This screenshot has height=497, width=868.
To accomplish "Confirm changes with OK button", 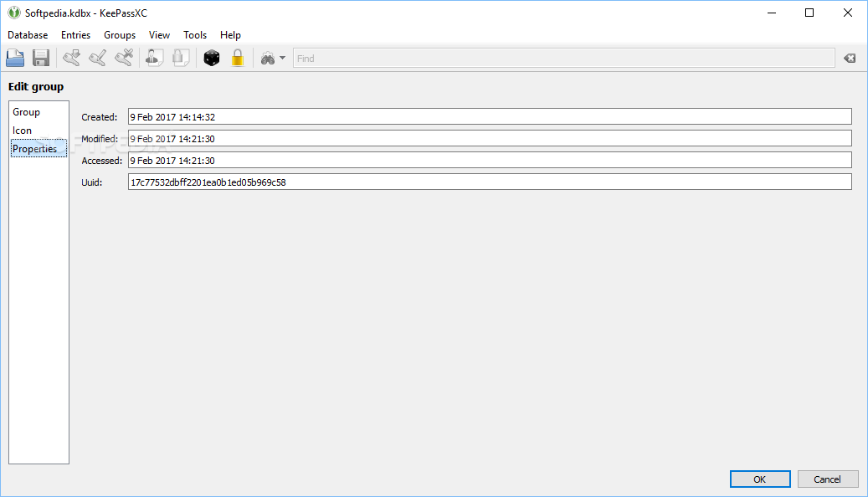I will click(x=760, y=479).
